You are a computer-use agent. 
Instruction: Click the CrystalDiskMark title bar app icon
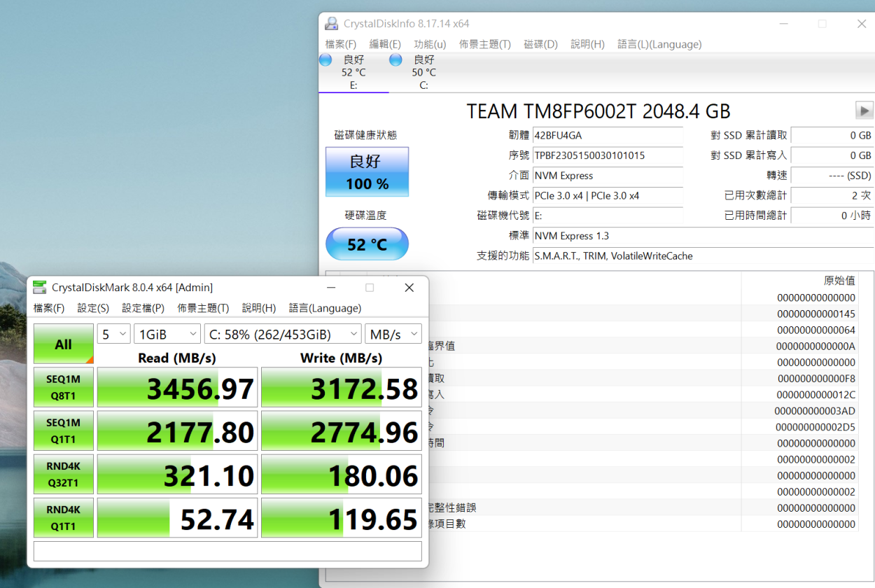pyautogui.click(x=40, y=288)
